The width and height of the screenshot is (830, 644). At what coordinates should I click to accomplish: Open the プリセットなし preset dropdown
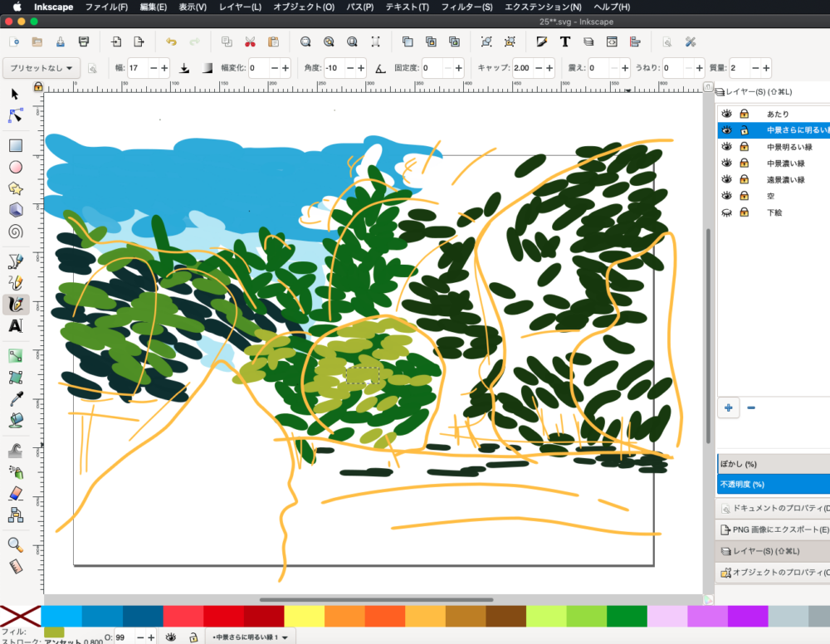click(x=41, y=68)
